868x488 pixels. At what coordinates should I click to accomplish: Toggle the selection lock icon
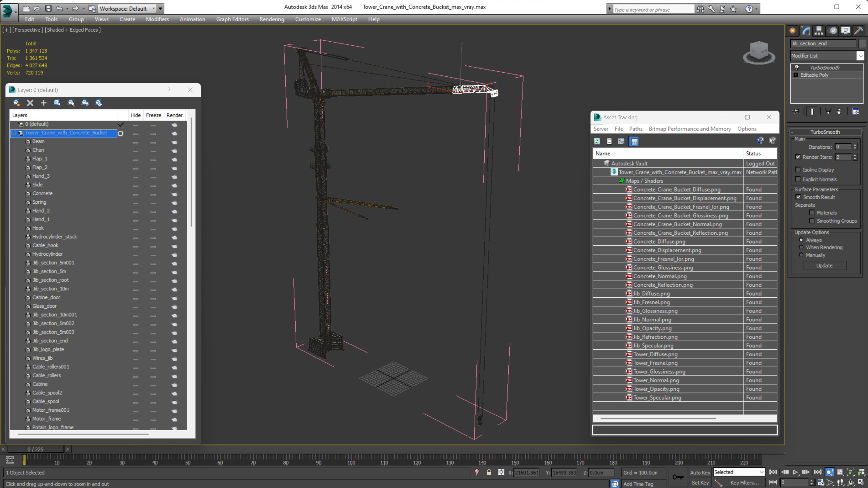(x=489, y=472)
